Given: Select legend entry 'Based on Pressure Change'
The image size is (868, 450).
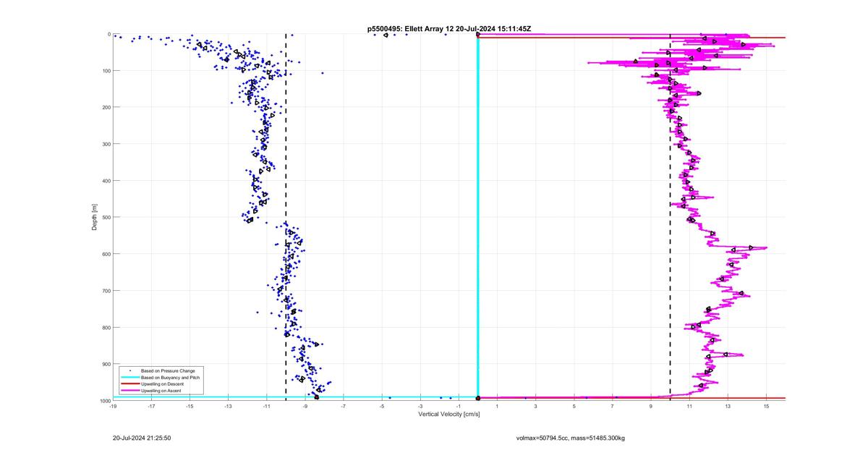Looking at the screenshot, I should (168, 371).
